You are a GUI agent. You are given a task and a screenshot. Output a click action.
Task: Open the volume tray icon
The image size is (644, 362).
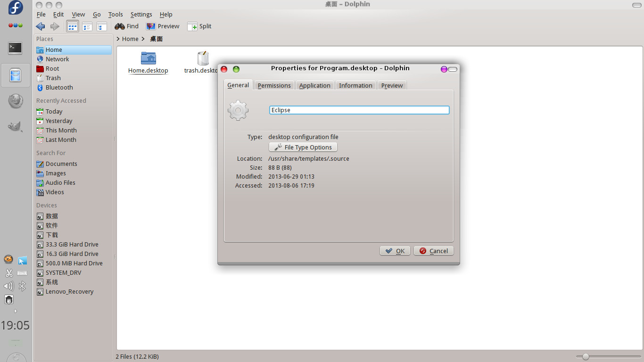tap(8, 286)
